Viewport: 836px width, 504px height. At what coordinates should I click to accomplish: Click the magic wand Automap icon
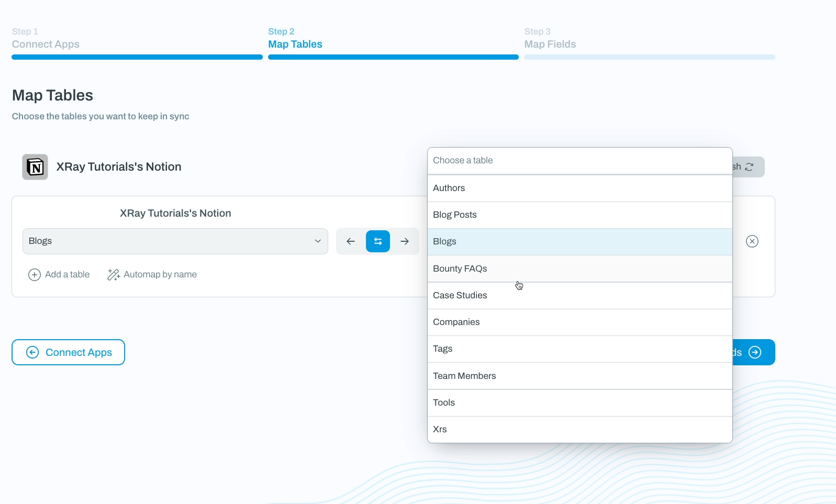coord(114,275)
